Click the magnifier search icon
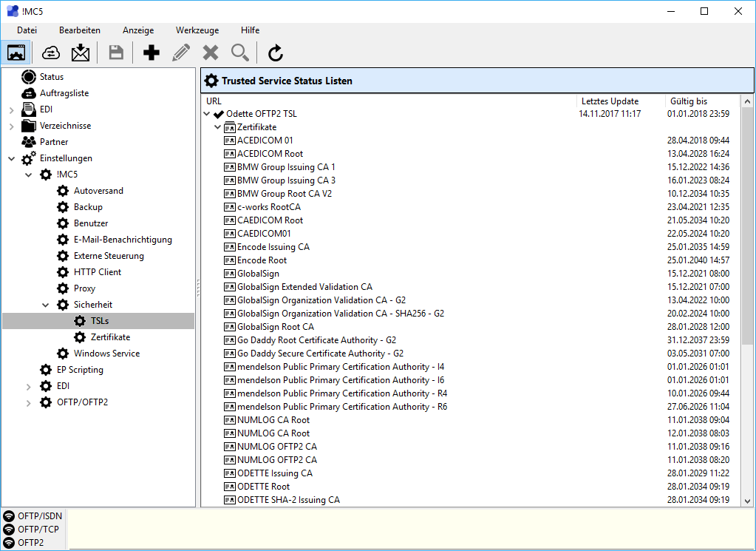The height and width of the screenshot is (551, 756). click(240, 53)
